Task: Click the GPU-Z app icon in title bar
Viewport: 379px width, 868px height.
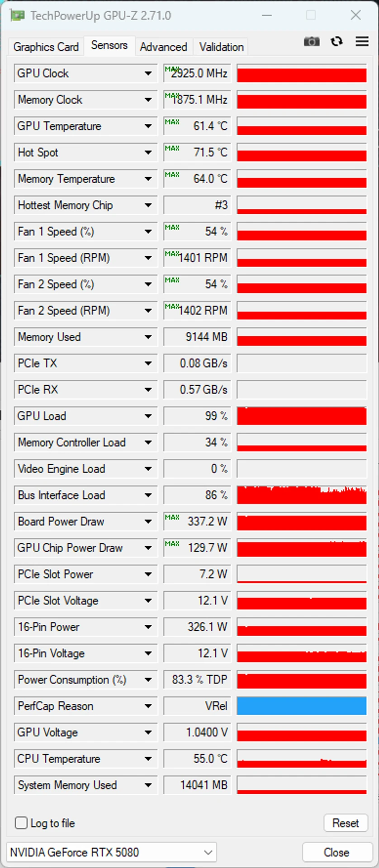Action: tap(17, 16)
